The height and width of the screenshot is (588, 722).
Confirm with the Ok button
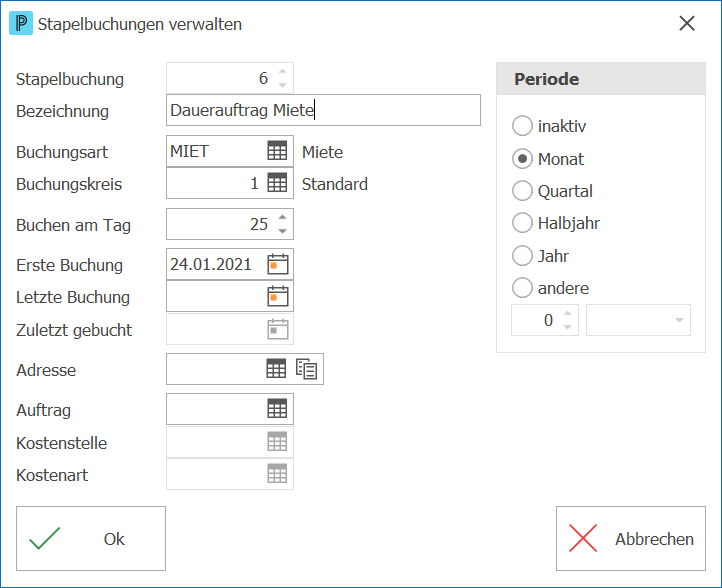[x=91, y=539]
